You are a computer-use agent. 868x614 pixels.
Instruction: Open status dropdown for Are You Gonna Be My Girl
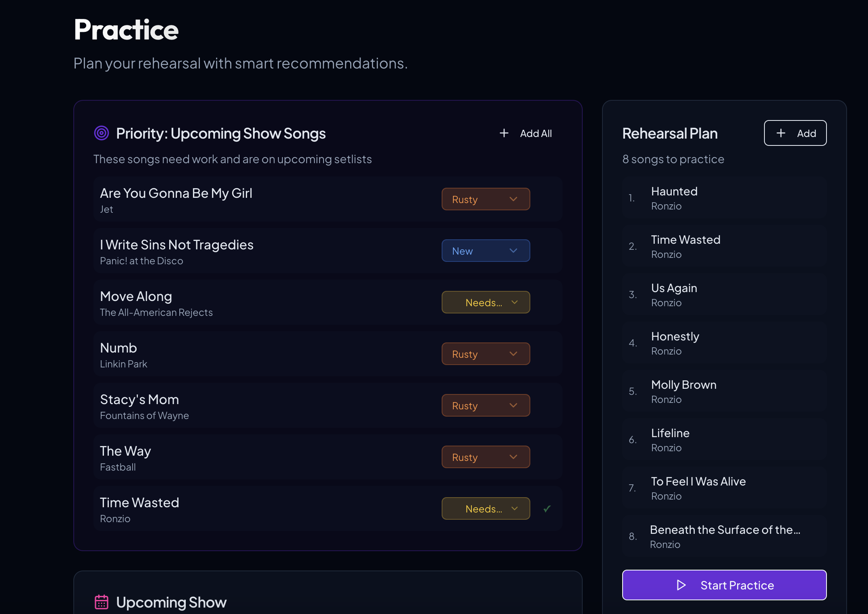486,199
